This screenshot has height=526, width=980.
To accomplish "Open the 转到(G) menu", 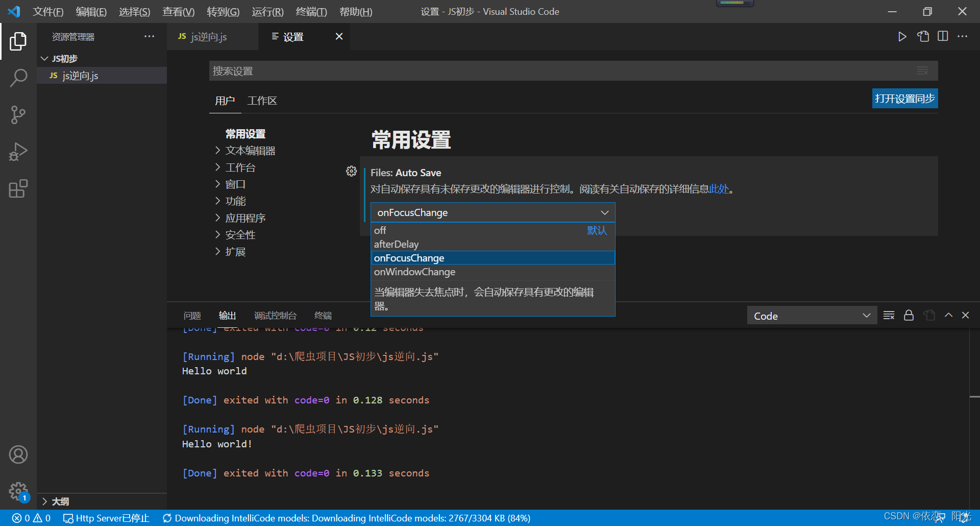I will 223,11.
